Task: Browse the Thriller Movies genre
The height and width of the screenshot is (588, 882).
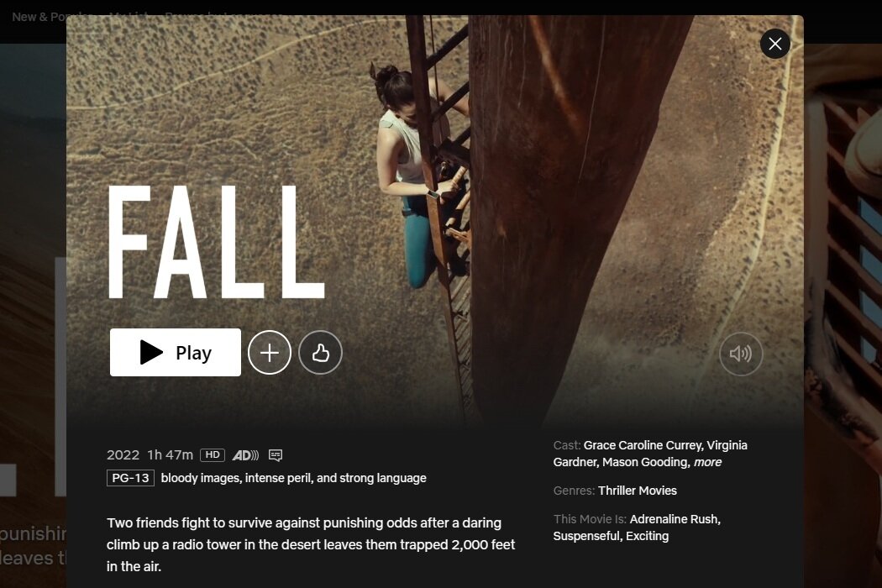Action: [638, 491]
